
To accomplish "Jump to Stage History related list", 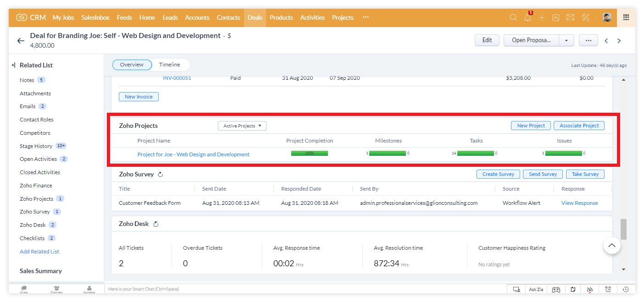I will (36, 146).
